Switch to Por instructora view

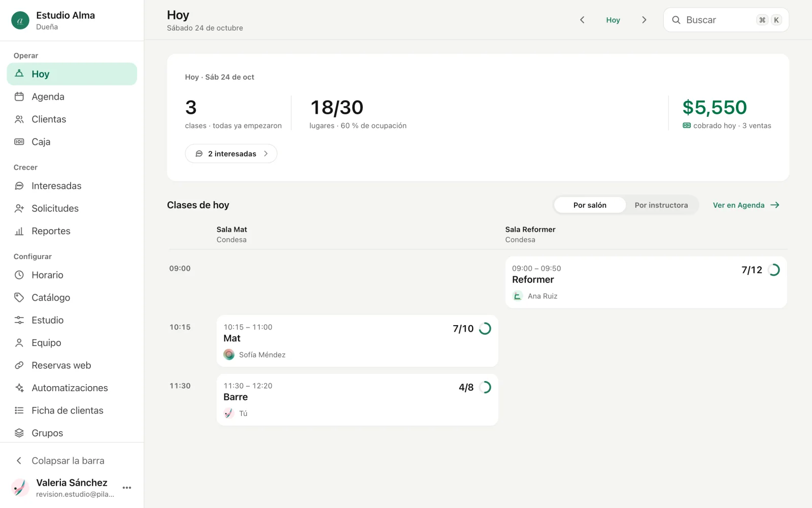[x=661, y=205]
